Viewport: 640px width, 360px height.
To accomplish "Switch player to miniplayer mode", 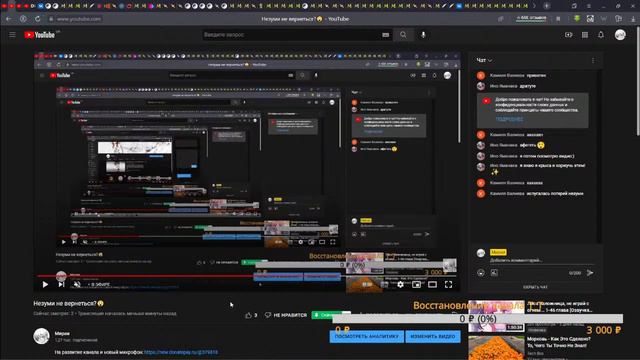I will click(x=416, y=284).
